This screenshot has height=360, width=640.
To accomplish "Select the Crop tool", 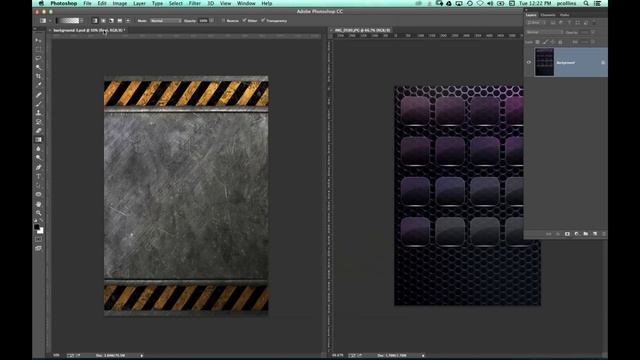I will click(x=38, y=76).
